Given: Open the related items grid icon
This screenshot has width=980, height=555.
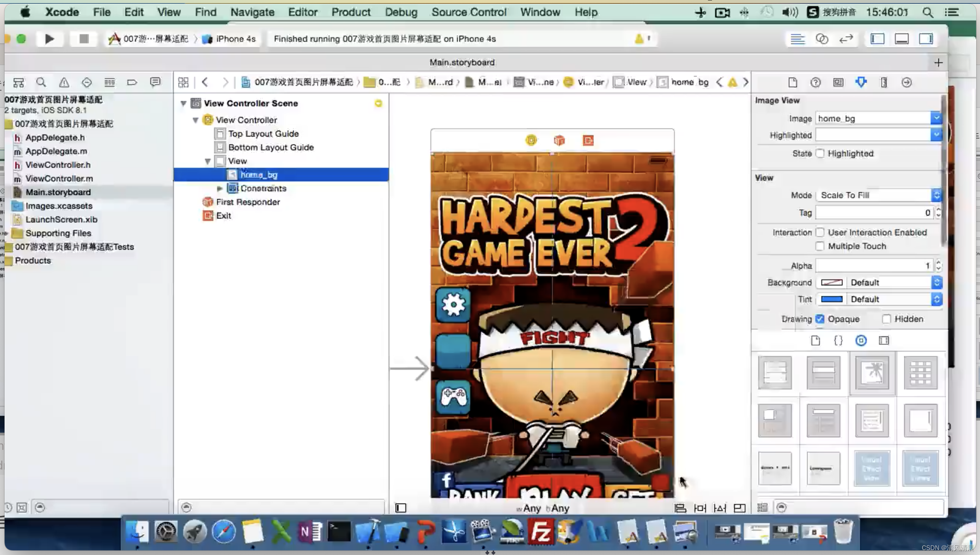Looking at the screenshot, I should [x=183, y=82].
